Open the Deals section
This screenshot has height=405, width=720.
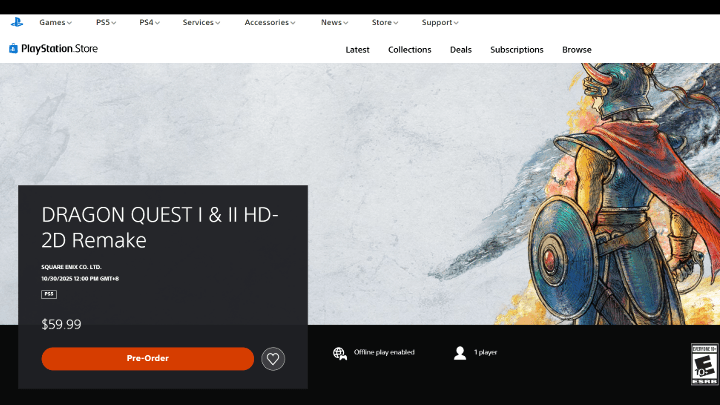tap(461, 50)
